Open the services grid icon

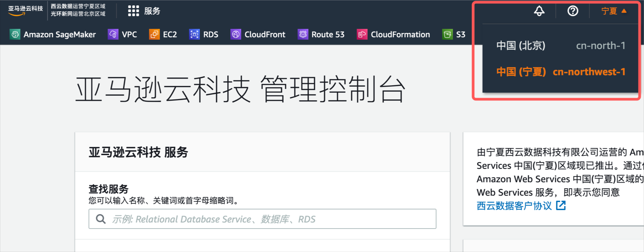pyautogui.click(x=133, y=11)
